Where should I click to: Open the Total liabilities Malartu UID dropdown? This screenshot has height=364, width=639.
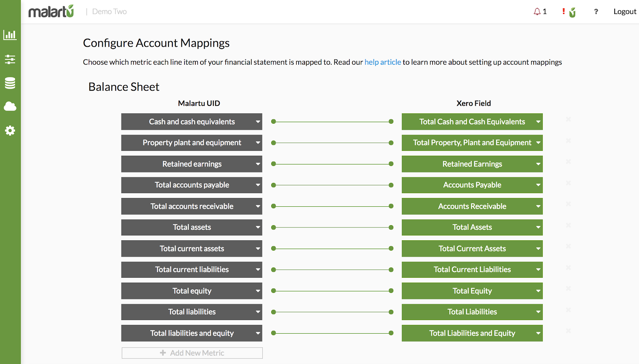coord(192,312)
